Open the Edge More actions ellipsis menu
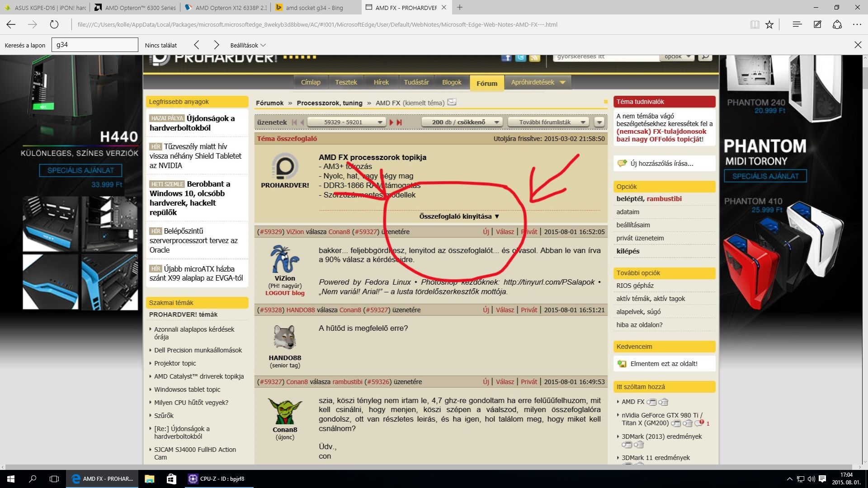The height and width of the screenshot is (488, 868). (x=857, y=24)
